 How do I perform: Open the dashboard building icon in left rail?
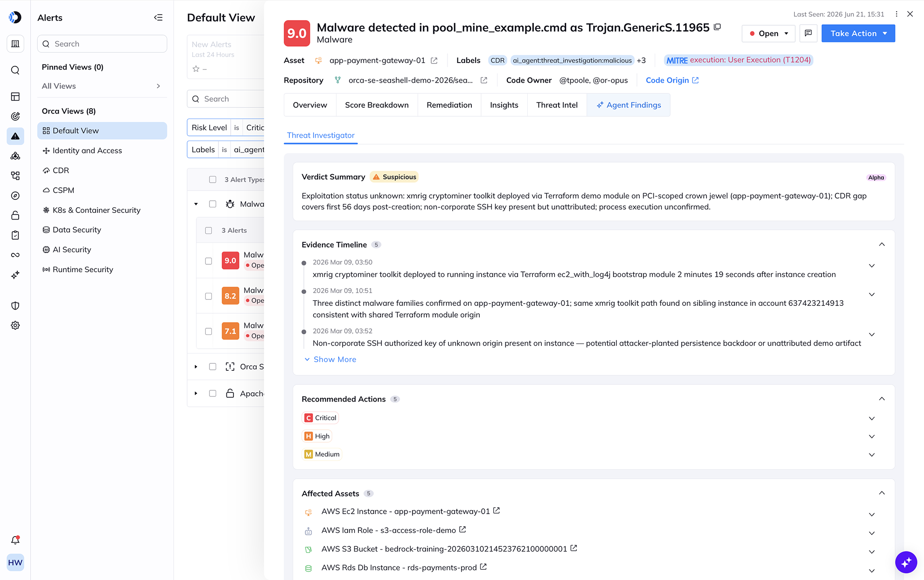15,44
